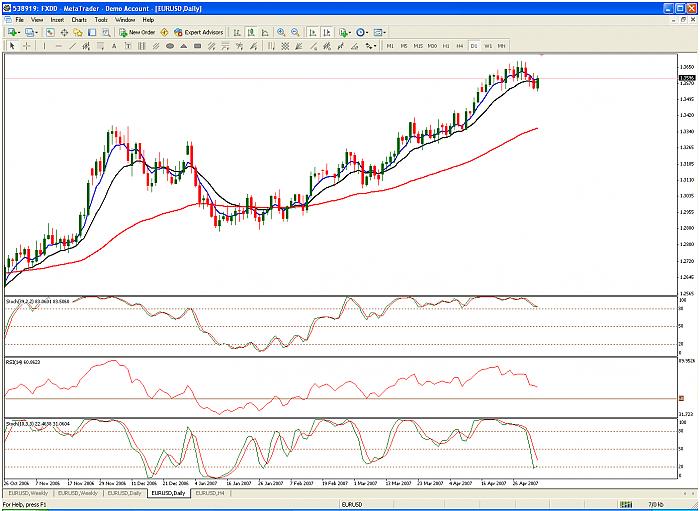Click the RSI(14) indicator label
This screenshot has height=511, width=700.
[23, 362]
